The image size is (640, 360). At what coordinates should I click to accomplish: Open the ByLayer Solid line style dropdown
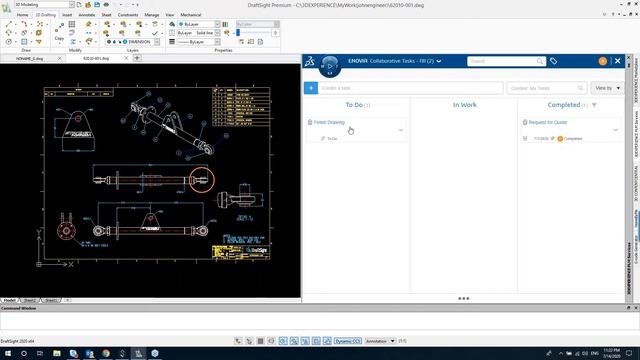coord(217,33)
